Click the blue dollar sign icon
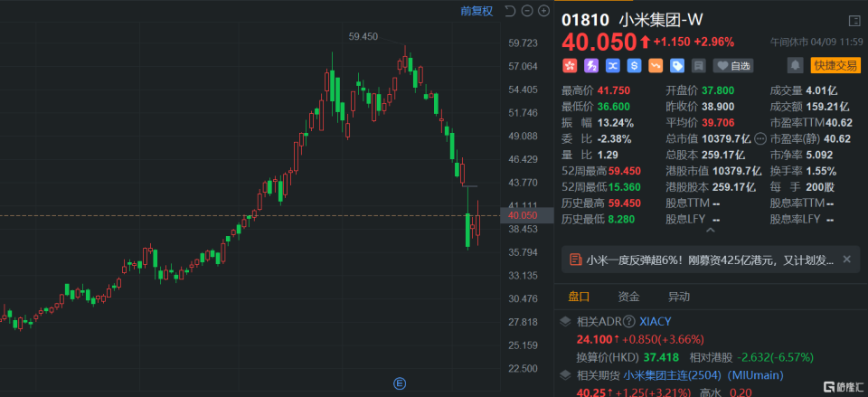This screenshot has width=868, height=397. [634, 66]
